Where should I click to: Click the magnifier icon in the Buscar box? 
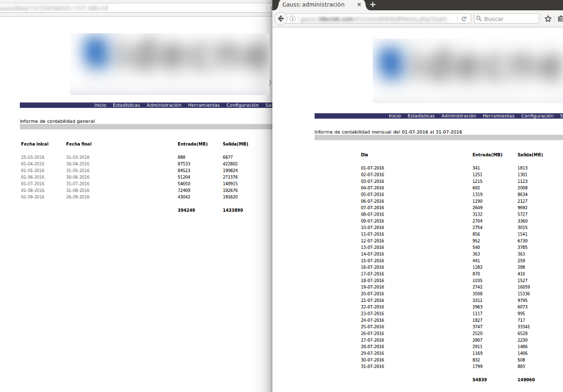pyautogui.click(x=479, y=19)
